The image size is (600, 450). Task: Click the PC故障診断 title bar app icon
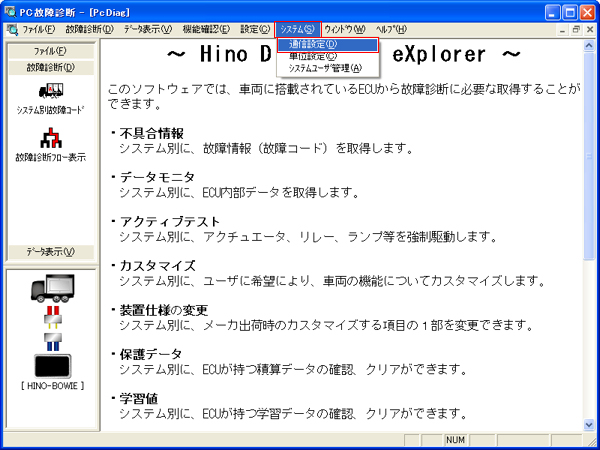11,11
